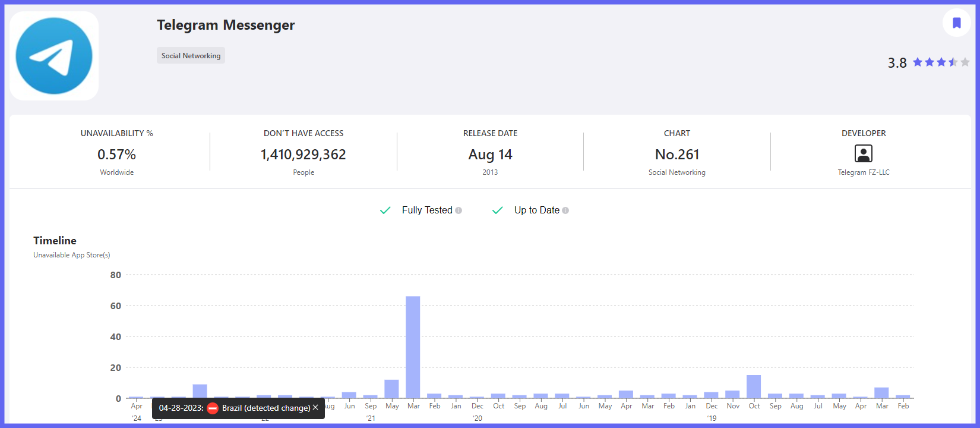
Task: Open the developer profile icon
Action: pos(863,153)
